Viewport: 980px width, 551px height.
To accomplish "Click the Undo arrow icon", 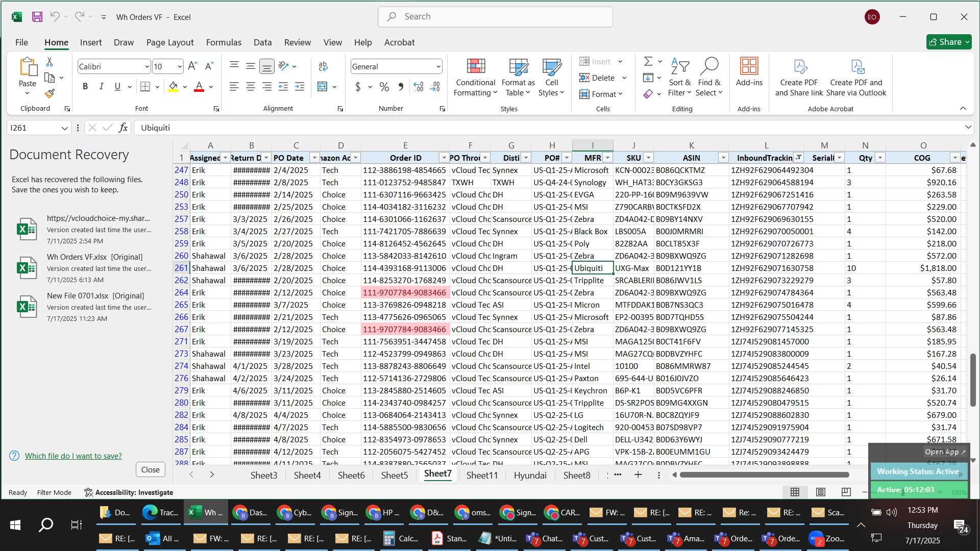I will (55, 17).
